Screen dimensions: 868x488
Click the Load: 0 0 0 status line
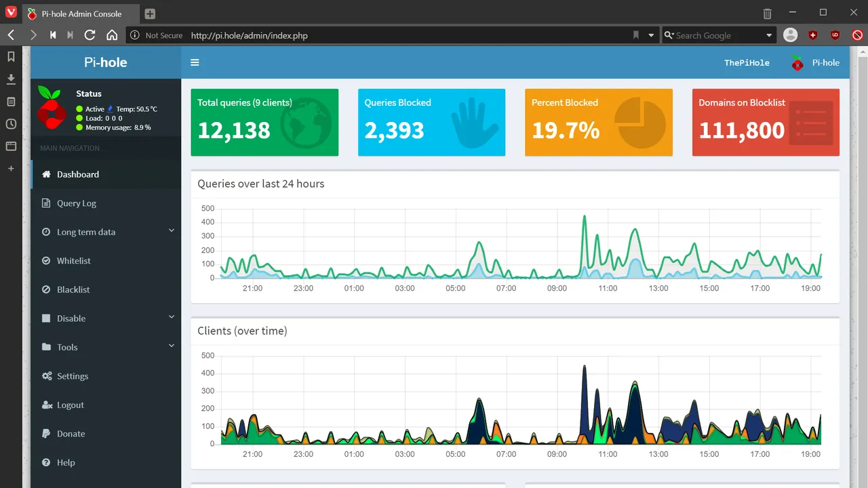click(99, 118)
